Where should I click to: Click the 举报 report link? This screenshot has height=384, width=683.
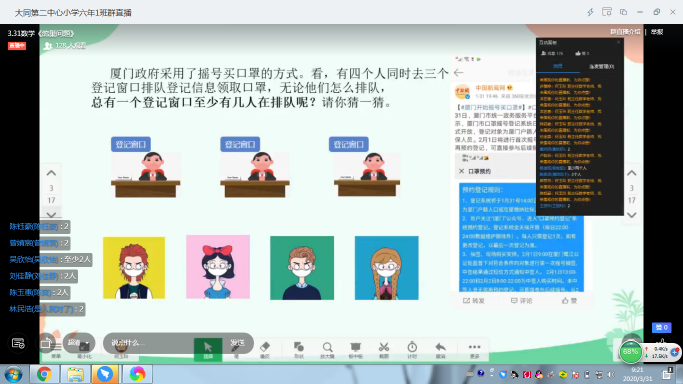tap(657, 32)
